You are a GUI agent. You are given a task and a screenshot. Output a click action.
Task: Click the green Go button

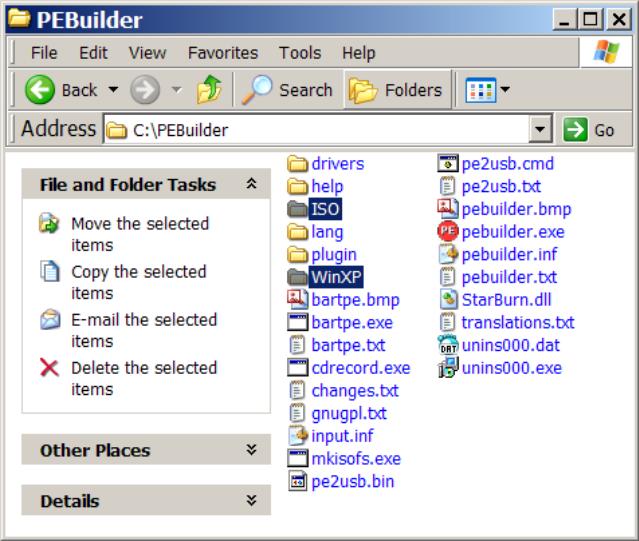click(x=589, y=130)
